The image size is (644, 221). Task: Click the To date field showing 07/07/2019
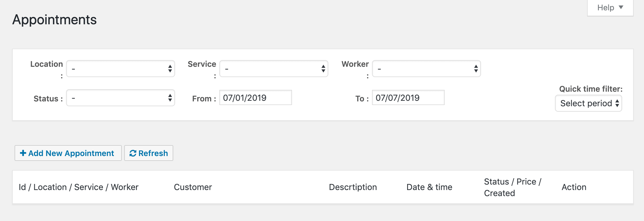tap(408, 97)
